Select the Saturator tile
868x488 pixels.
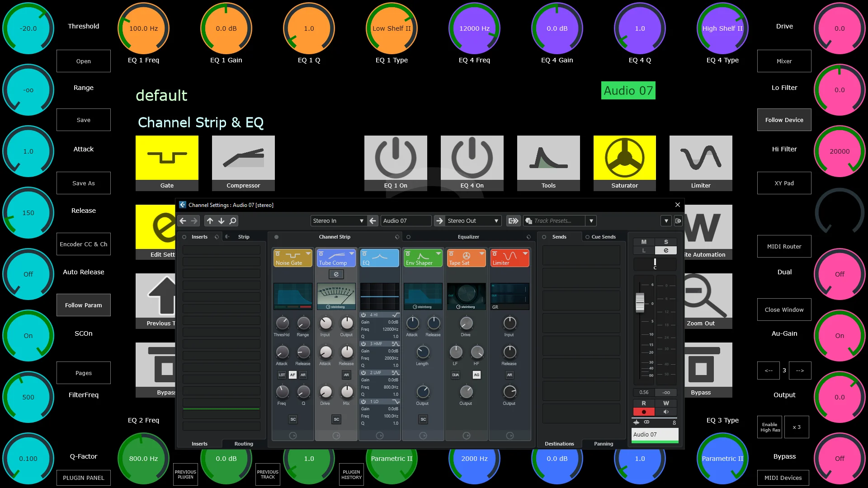pyautogui.click(x=625, y=163)
